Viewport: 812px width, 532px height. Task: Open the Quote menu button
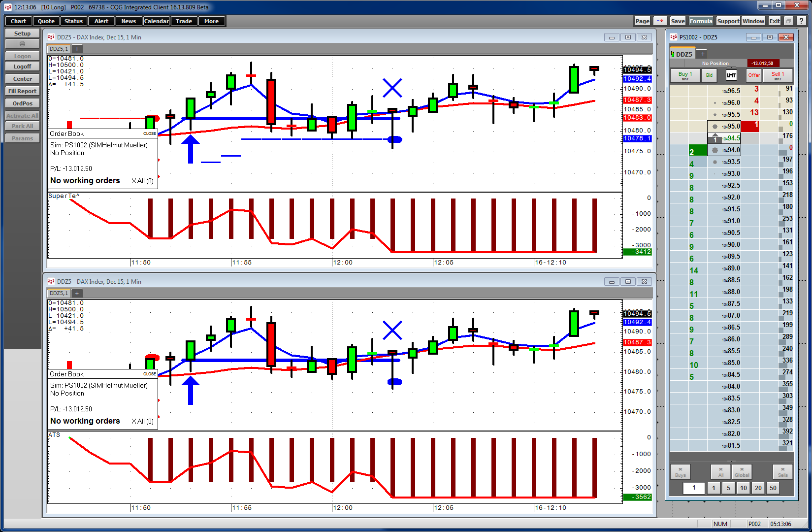click(x=46, y=21)
